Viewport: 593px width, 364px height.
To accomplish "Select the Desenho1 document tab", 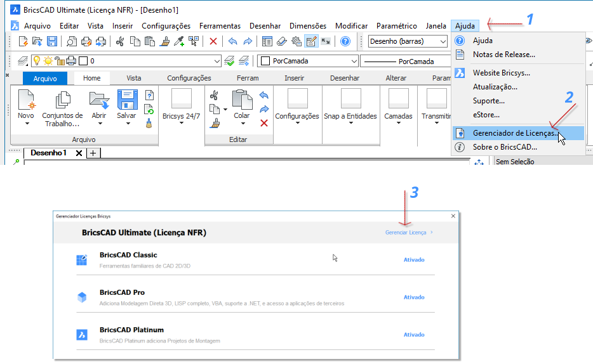I will [49, 153].
